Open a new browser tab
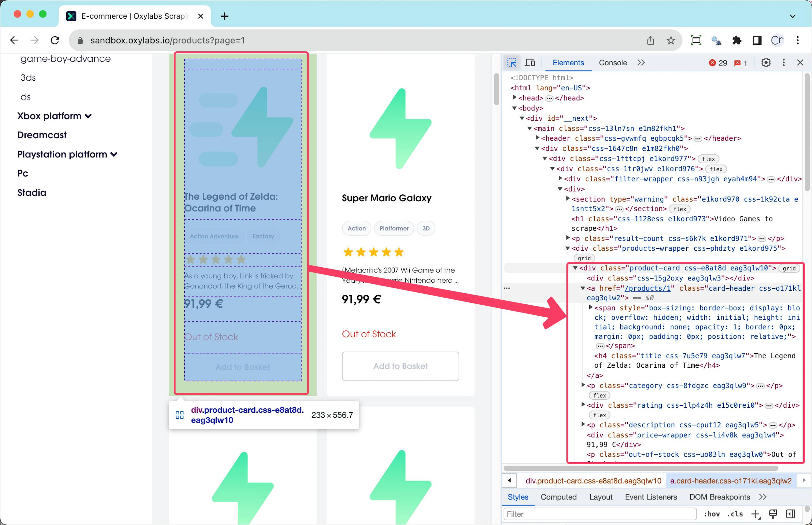Viewport: 812px width, 525px height. (225, 16)
